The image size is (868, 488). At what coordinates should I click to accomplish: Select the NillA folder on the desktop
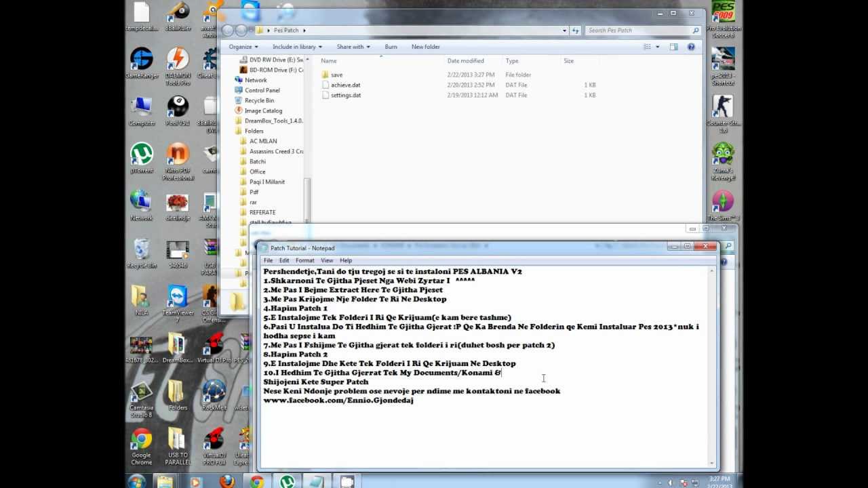click(x=142, y=301)
